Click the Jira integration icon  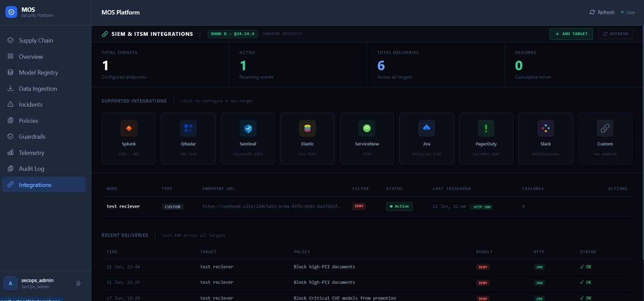pyautogui.click(x=427, y=128)
